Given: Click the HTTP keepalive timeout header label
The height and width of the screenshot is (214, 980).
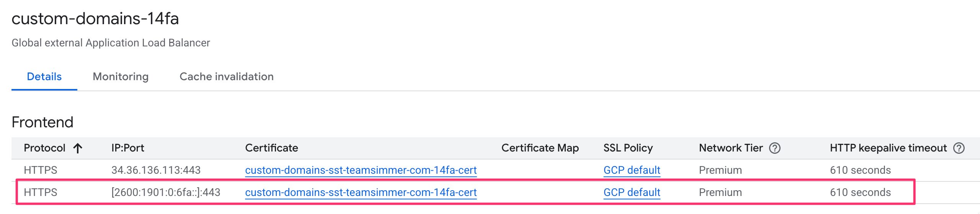Looking at the screenshot, I should (x=888, y=148).
